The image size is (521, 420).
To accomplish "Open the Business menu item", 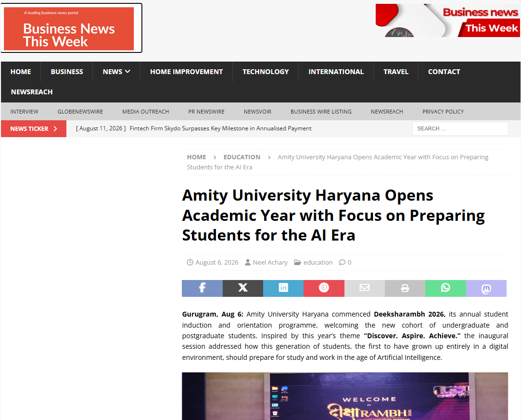I will tap(67, 72).
